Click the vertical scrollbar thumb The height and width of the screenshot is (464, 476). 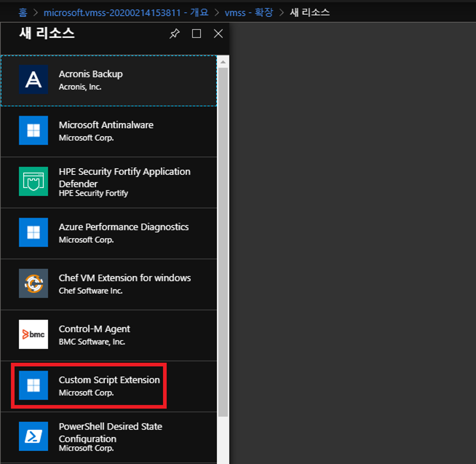pyautogui.click(x=223, y=242)
